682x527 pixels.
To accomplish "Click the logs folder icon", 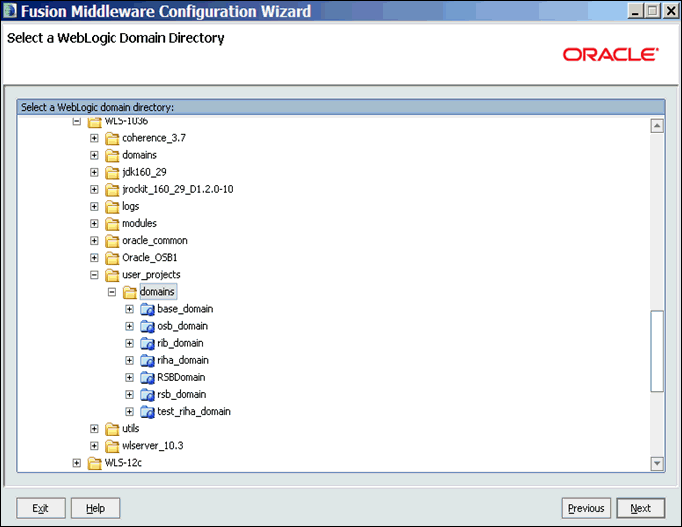I will coord(112,207).
